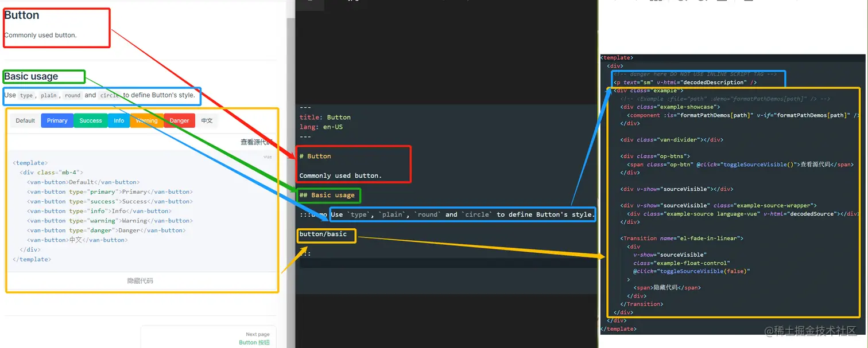Click the <component :is="formatPathDemos[path]"> line
This screenshot has width=868, height=348.
coord(743,115)
